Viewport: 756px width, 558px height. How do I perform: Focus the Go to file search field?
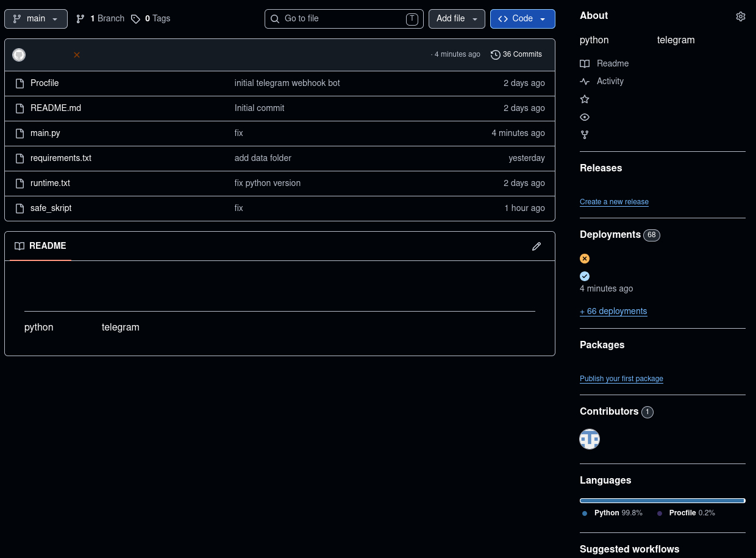[x=344, y=19]
